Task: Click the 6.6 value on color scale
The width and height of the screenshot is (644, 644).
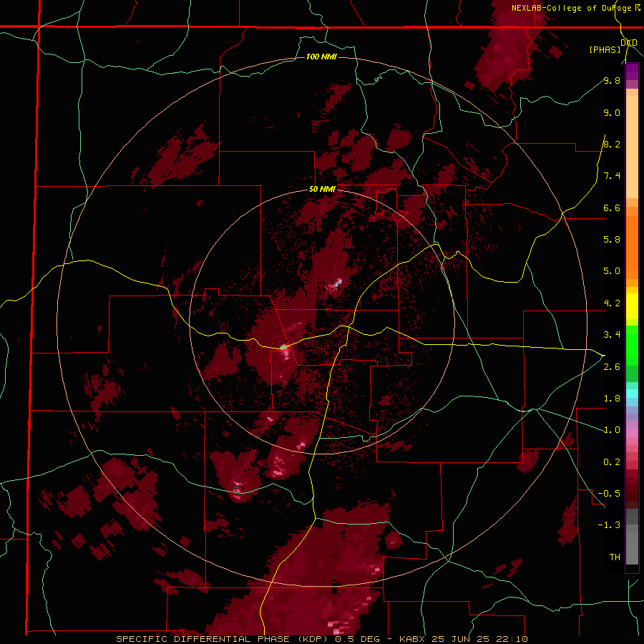Action: (612, 208)
